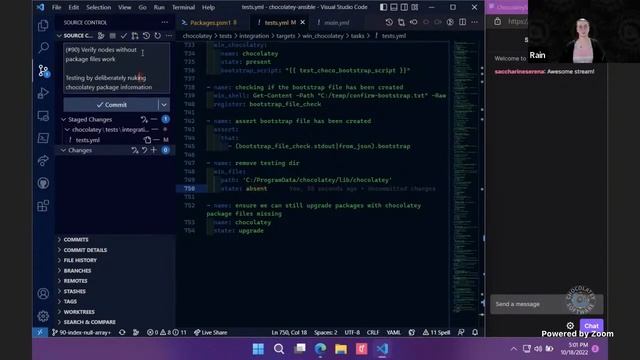Open the Accounts menu in activity bar
This screenshot has height=360, width=640.
pyautogui.click(x=43, y=293)
